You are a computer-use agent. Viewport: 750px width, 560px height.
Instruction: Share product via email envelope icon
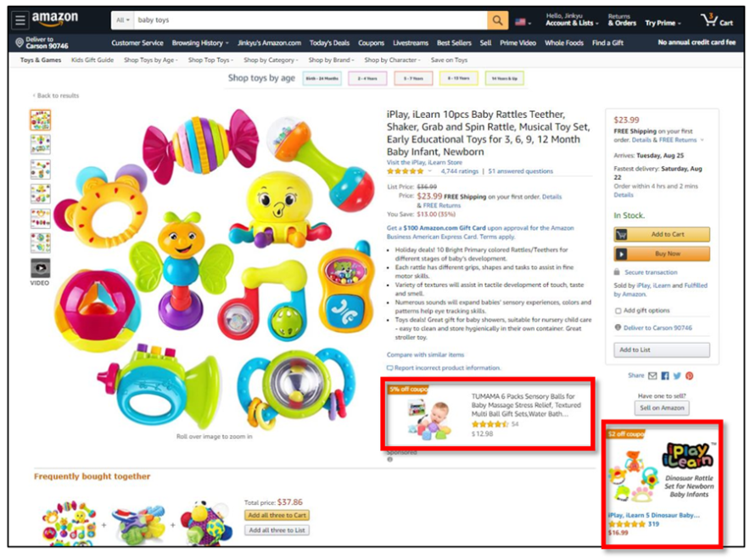[x=652, y=376]
